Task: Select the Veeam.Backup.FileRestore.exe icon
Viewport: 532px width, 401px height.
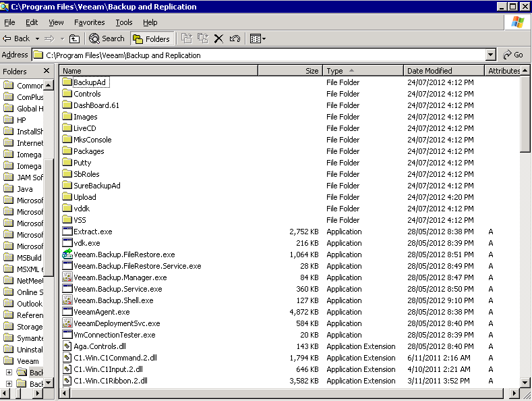Action: pos(67,255)
